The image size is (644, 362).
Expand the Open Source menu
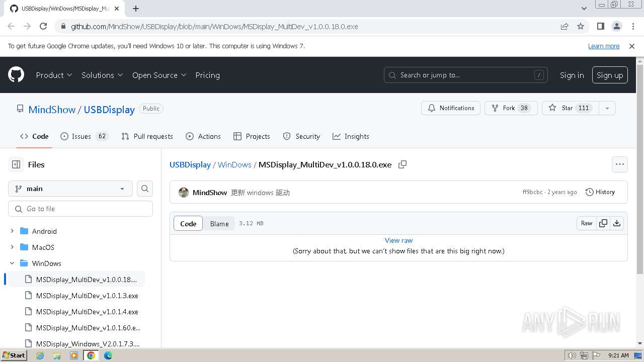coord(159,75)
